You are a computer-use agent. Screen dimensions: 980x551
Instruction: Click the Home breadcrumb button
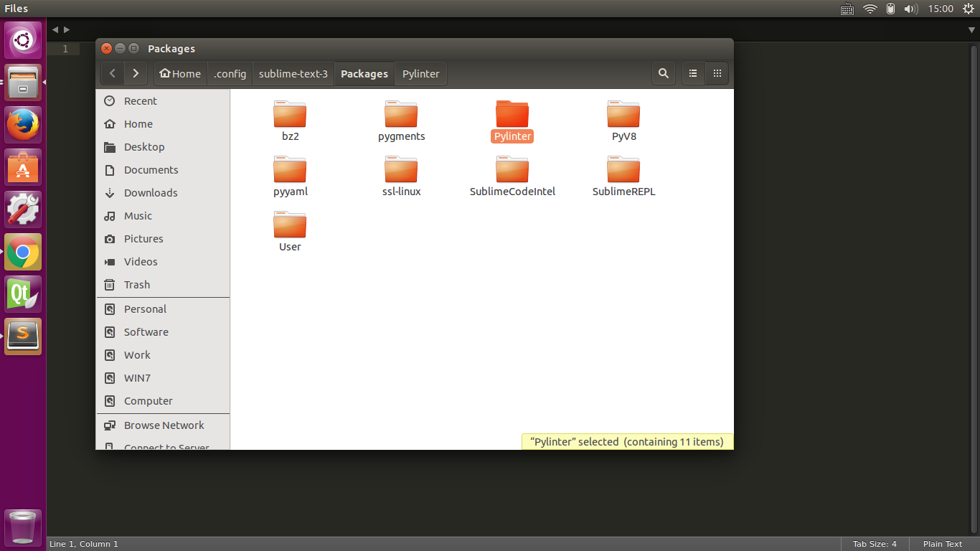click(180, 73)
